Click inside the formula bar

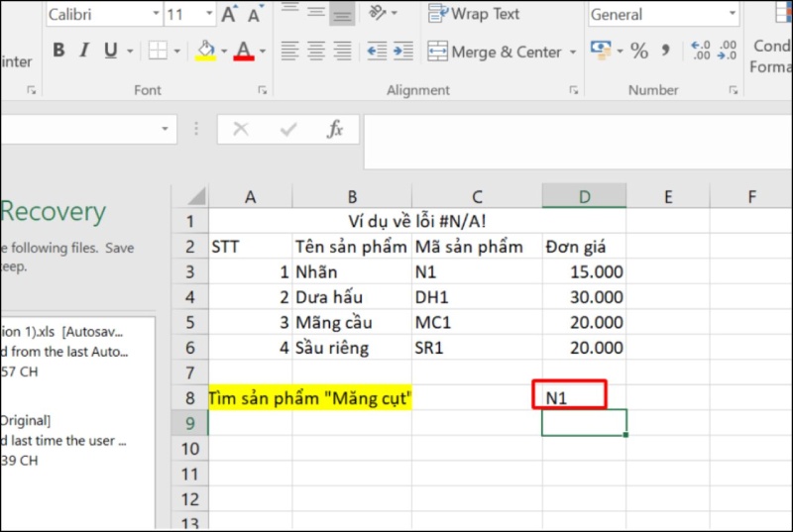578,142
